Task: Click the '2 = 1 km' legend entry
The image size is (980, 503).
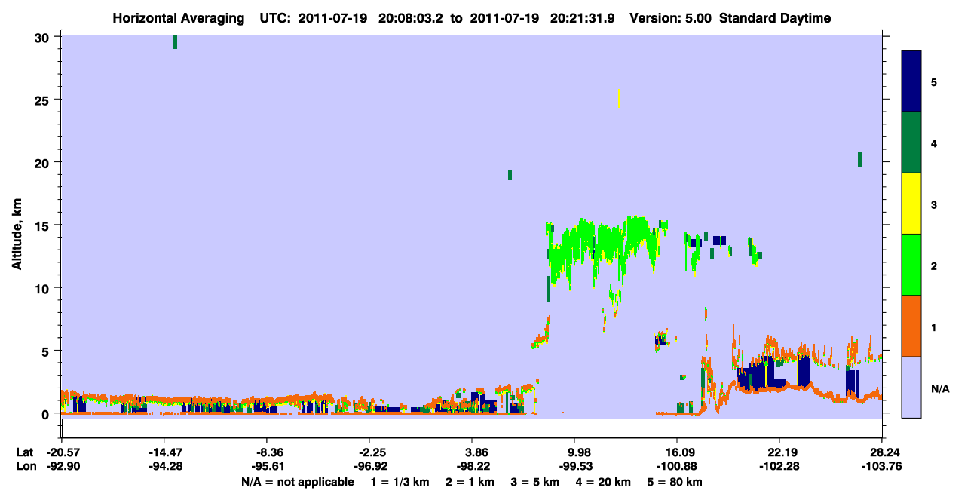Action: (471, 482)
